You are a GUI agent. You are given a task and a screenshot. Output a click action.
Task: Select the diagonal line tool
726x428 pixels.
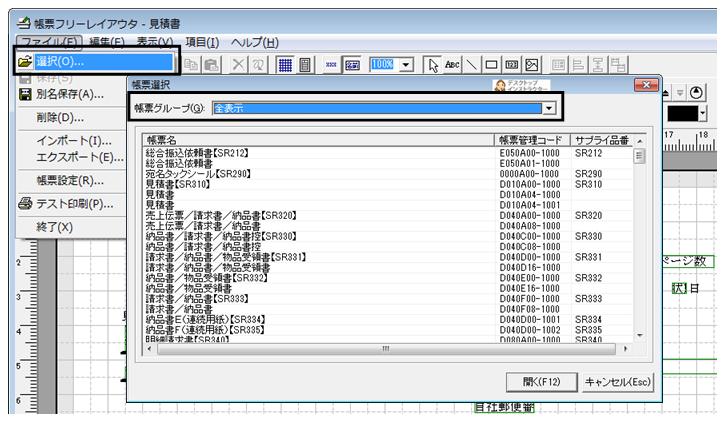click(472, 65)
